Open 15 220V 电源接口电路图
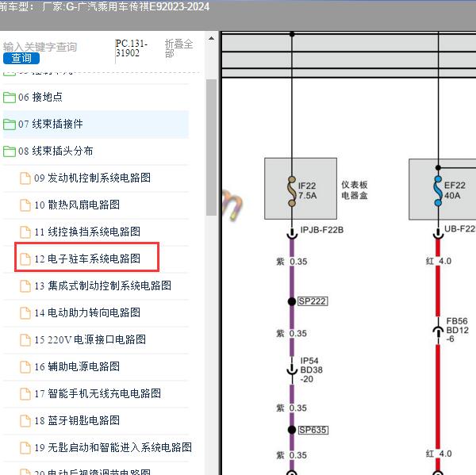The image size is (476, 475). click(x=90, y=339)
